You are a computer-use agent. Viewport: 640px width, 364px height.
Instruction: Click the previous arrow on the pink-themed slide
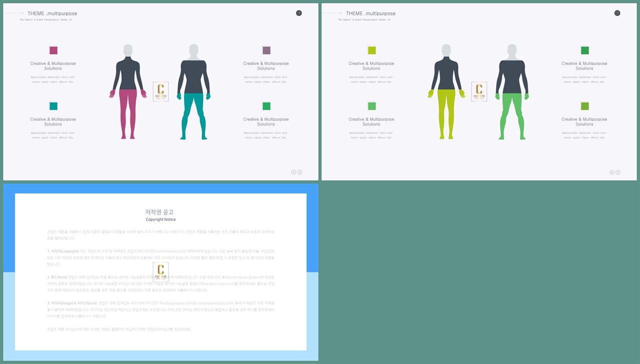[293, 172]
